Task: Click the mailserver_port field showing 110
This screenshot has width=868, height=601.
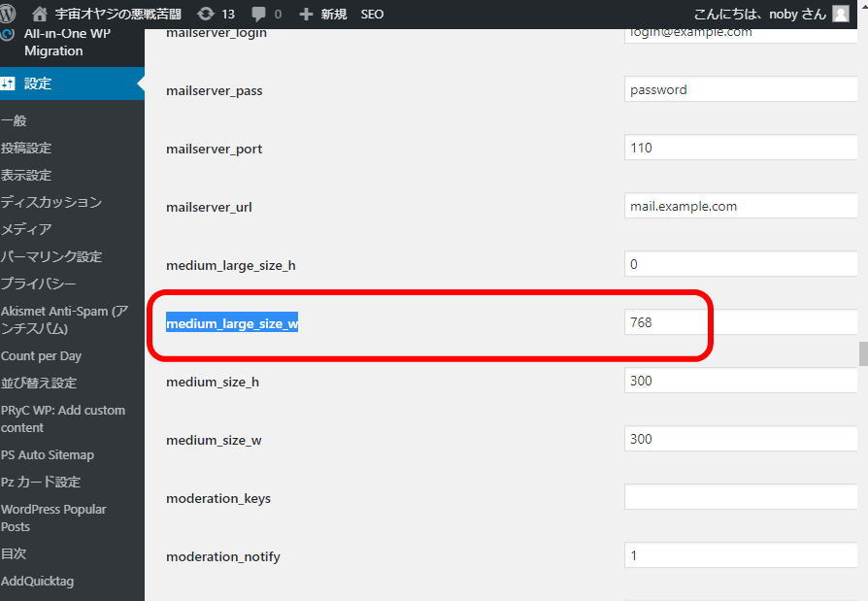Action: [741, 148]
